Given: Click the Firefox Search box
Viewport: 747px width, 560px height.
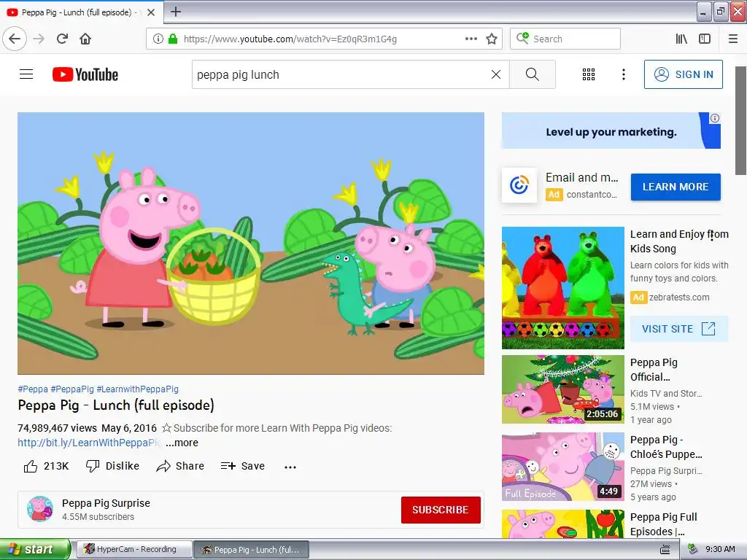Looking at the screenshot, I should point(565,39).
